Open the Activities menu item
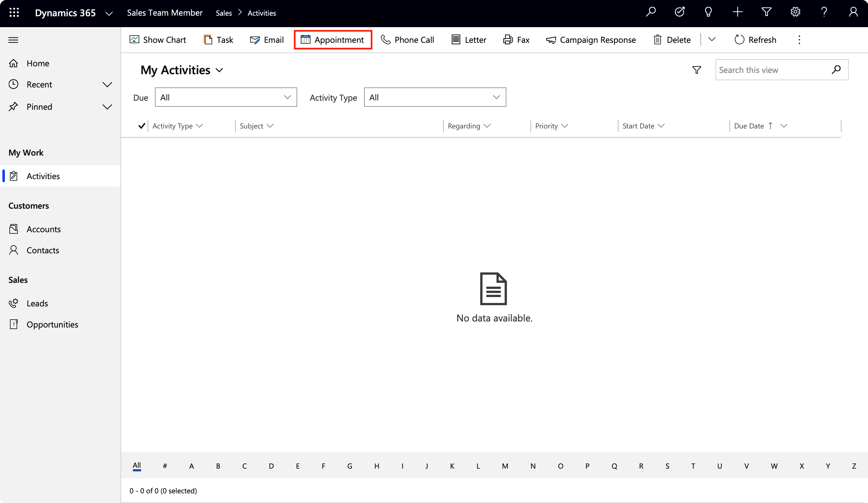868x503 pixels. click(43, 176)
